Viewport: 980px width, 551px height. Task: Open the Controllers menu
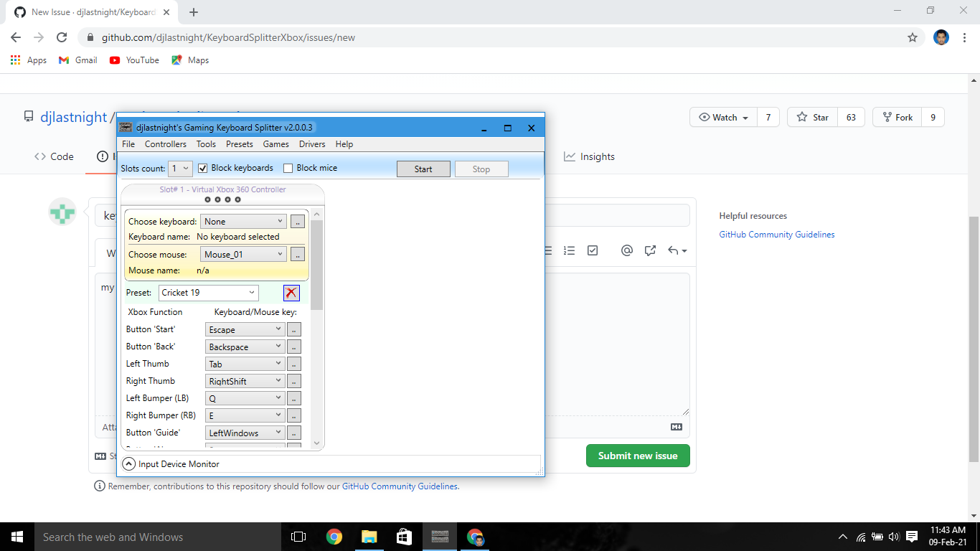click(165, 143)
